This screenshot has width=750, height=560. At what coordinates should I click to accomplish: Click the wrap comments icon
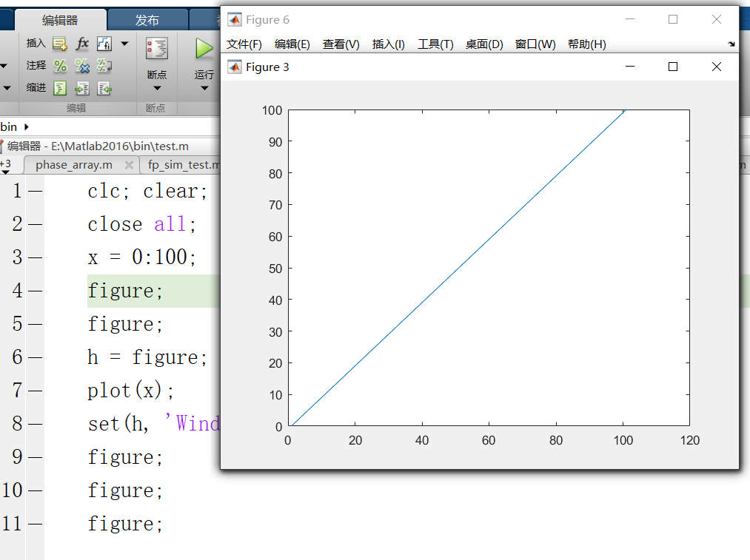click(x=104, y=66)
